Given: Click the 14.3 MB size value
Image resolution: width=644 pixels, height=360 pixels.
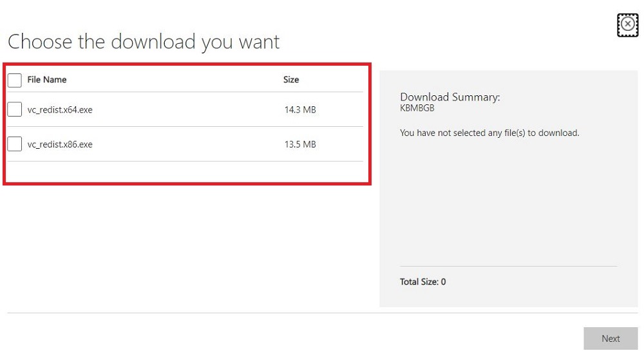Looking at the screenshot, I should [x=300, y=109].
